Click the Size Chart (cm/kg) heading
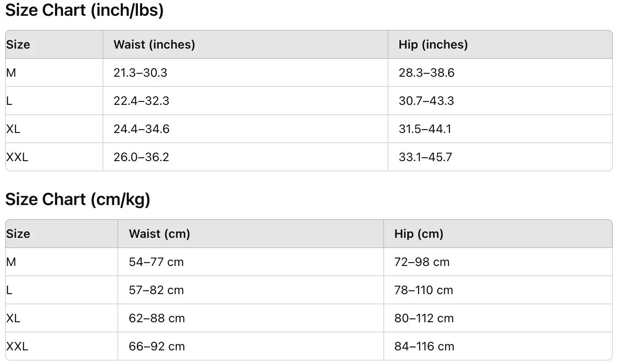 click(78, 199)
